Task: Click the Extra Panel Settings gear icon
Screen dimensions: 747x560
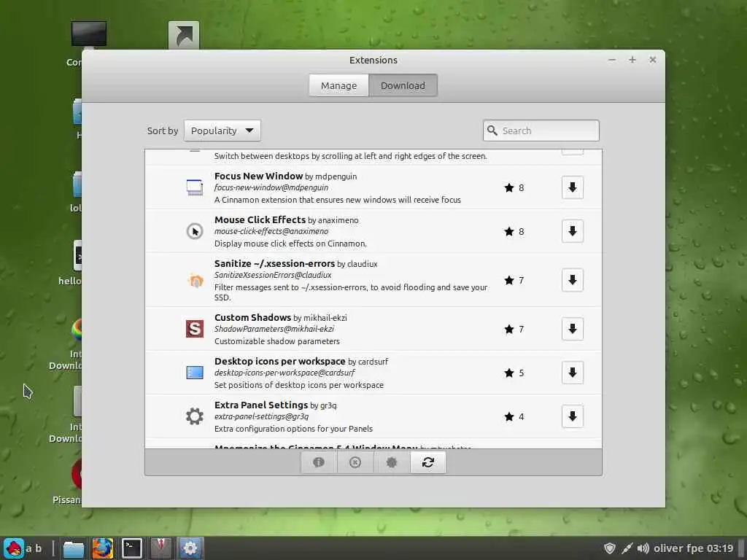Action: (194, 416)
